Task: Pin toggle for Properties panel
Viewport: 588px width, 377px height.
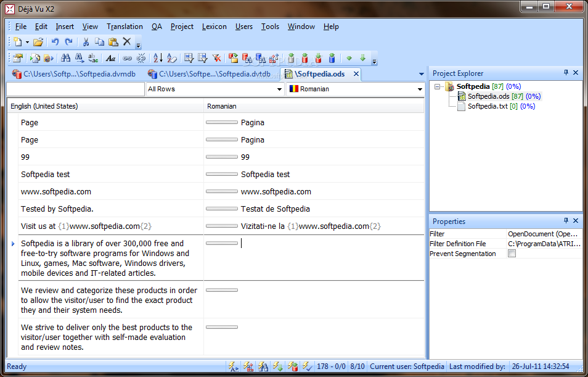Action: point(566,221)
